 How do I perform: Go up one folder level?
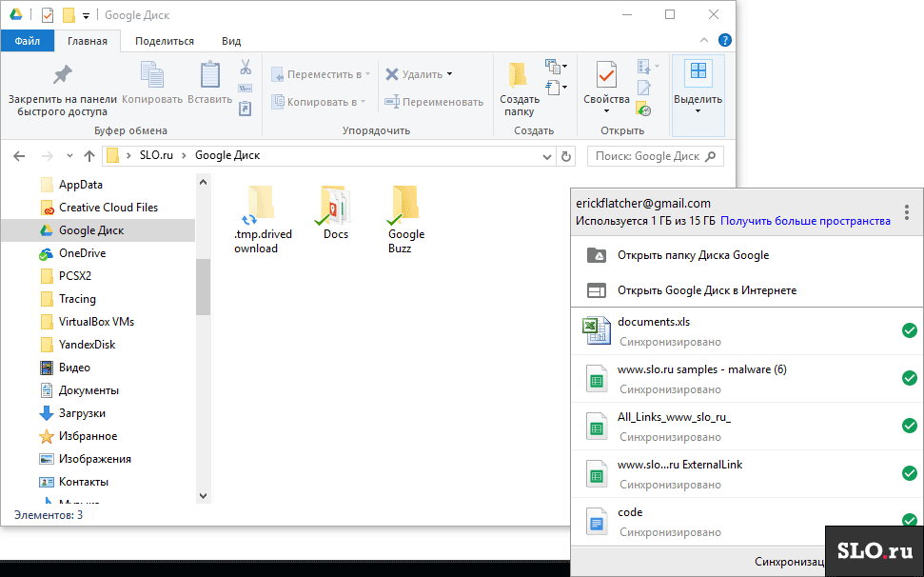click(x=89, y=156)
